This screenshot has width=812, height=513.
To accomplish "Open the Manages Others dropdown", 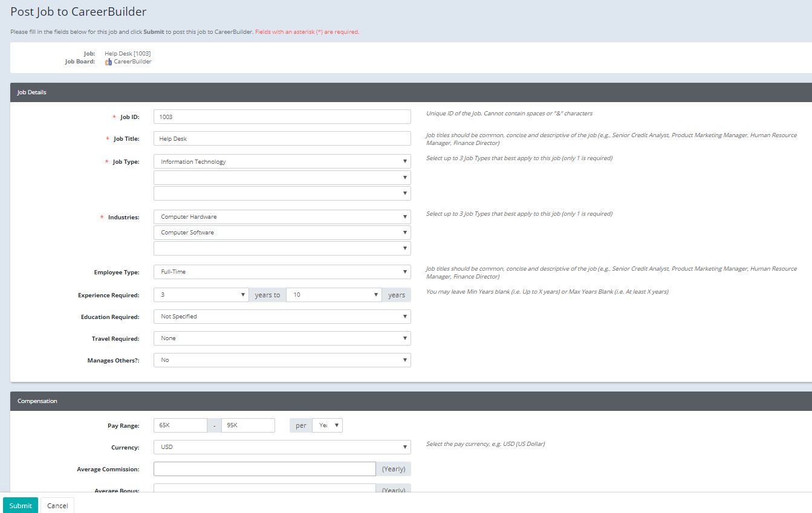I will (282, 360).
